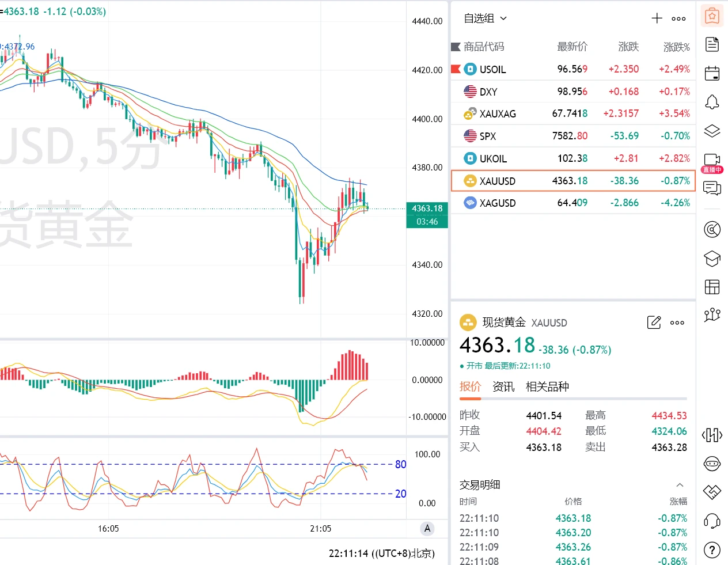Click the 开市 market status indicator

(x=471, y=366)
